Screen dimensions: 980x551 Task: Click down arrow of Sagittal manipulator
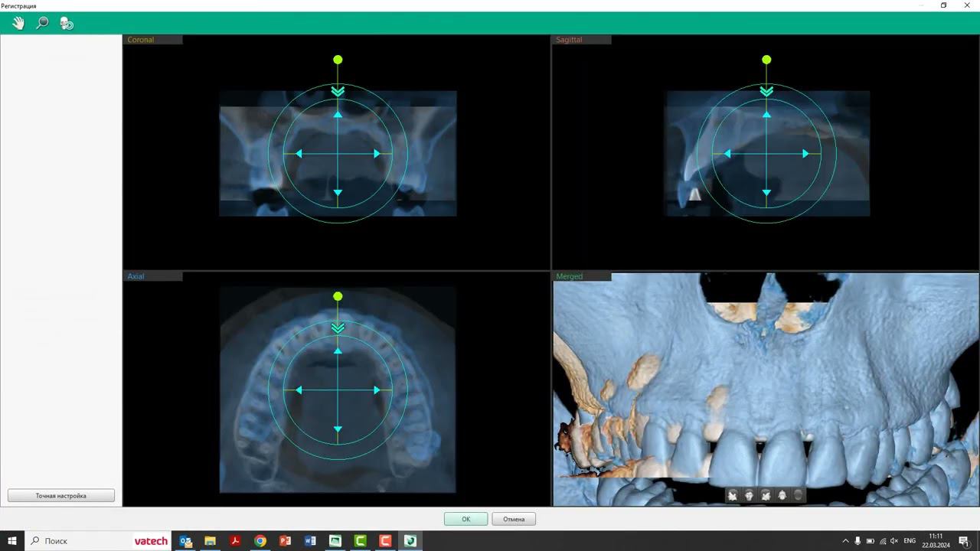click(x=766, y=193)
